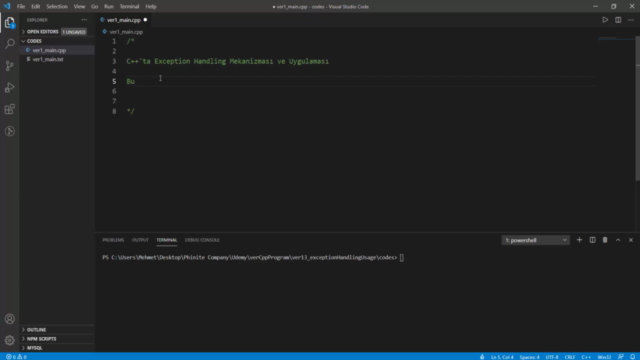
Task: Open the Manage gear in activity bar
Action: [10, 340]
